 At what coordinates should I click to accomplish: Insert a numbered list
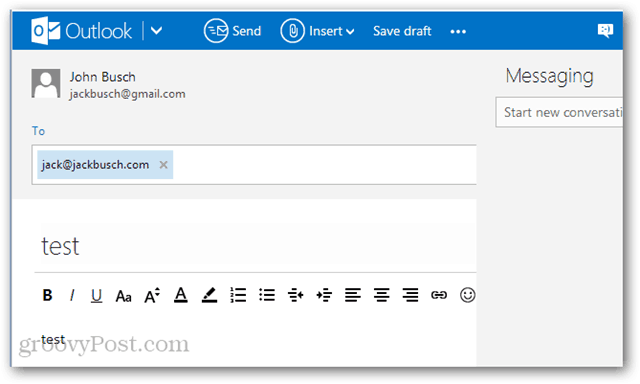coord(238,295)
